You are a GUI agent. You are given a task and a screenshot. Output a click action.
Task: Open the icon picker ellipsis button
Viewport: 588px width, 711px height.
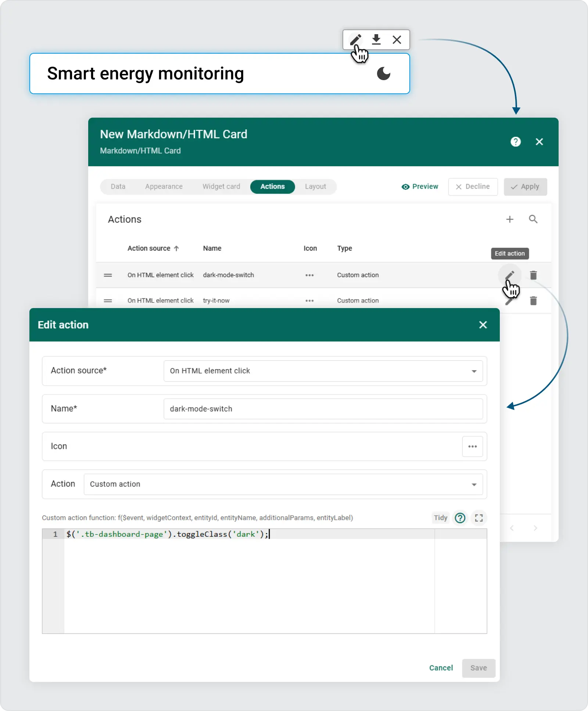pos(472,446)
